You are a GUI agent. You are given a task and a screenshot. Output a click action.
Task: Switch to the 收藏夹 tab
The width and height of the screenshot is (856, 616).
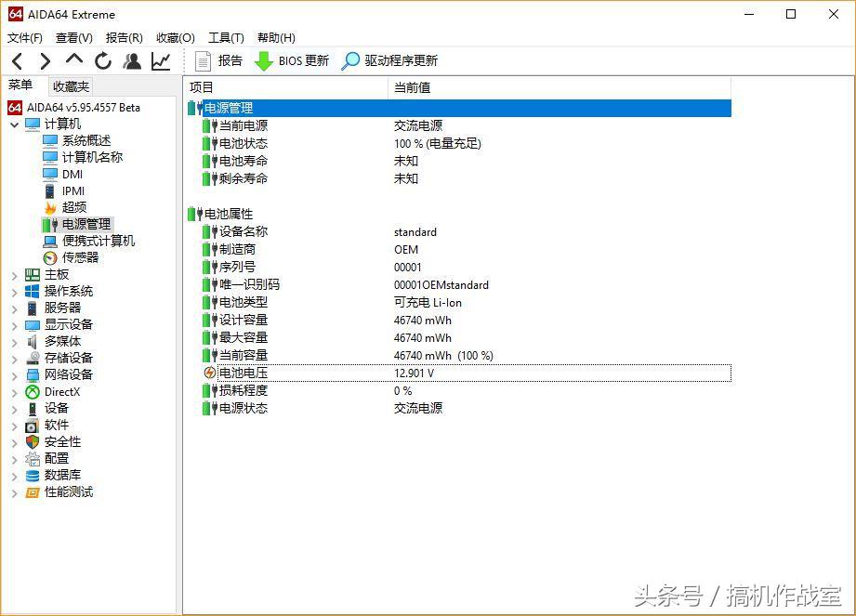pos(70,85)
